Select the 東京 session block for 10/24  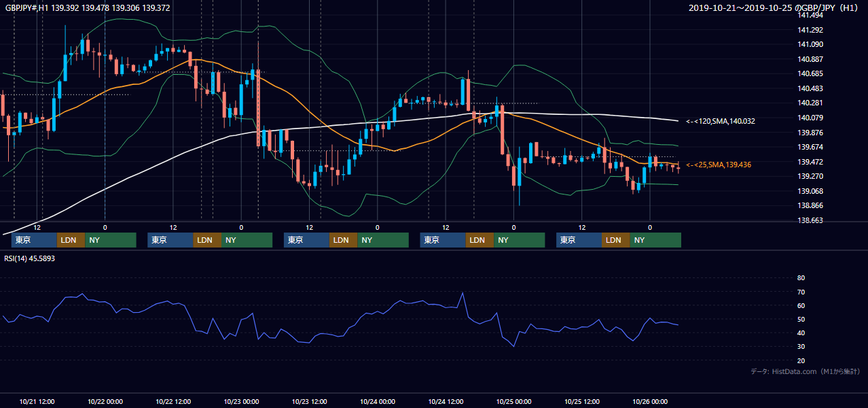(443, 240)
